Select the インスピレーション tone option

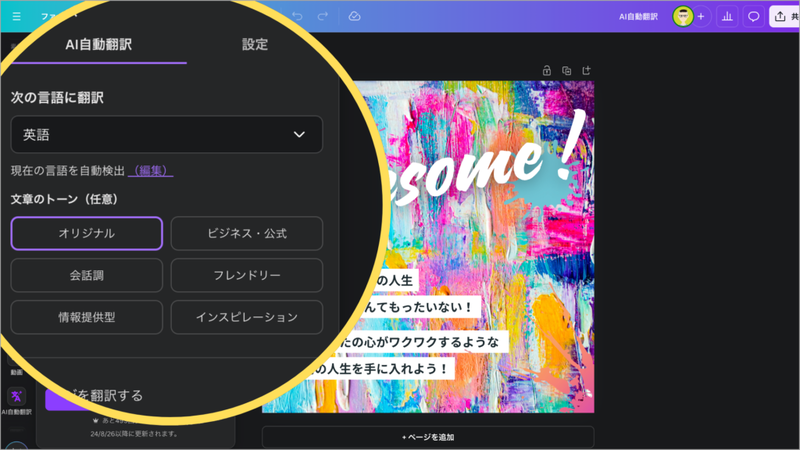point(247,317)
